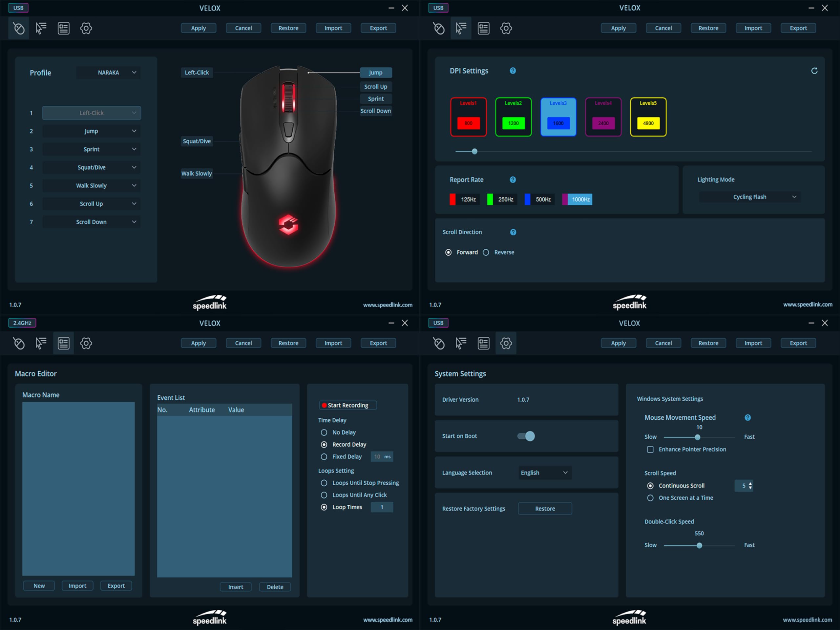Image resolution: width=840 pixels, height=630 pixels.
Task: Click Loop Times value field
Action: pyautogui.click(x=382, y=507)
